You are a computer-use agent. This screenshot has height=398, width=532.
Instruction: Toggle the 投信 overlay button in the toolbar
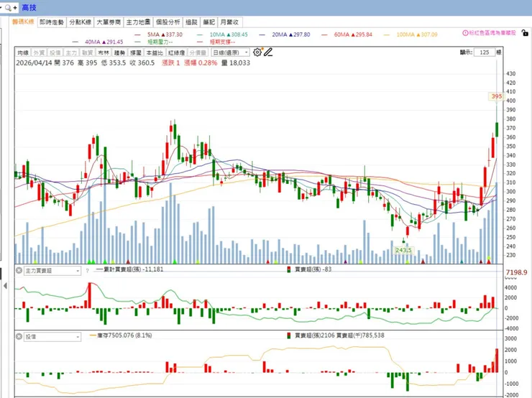(55, 52)
